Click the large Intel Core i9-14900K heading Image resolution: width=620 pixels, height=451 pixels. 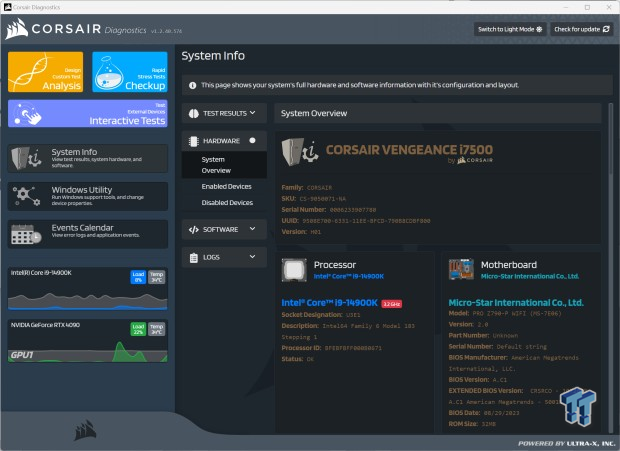click(x=329, y=303)
